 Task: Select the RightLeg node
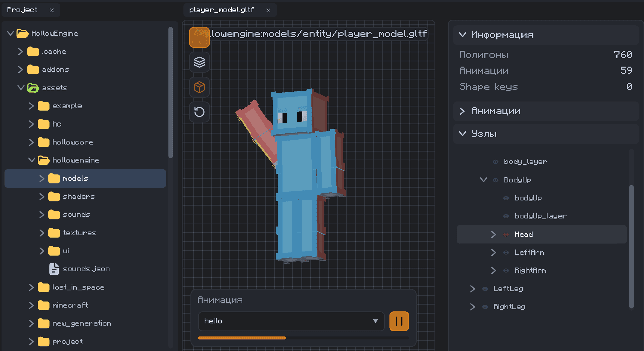point(509,307)
